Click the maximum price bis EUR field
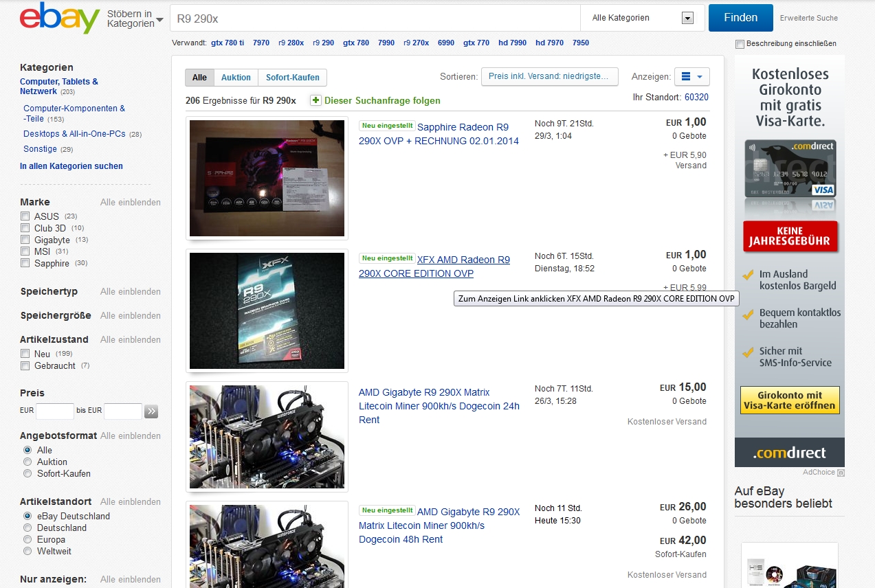This screenshot has height=588, width=875. (123, 411)
